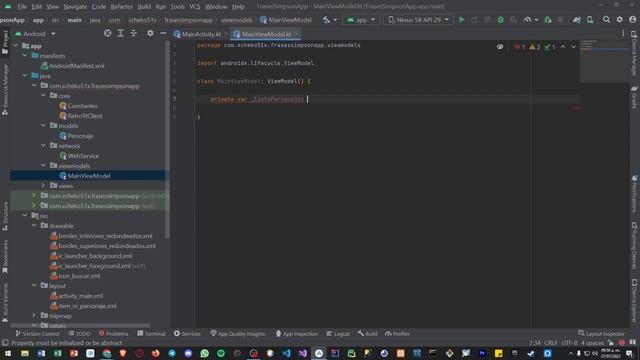Click the user account avatar icon

tap(633, 20)
